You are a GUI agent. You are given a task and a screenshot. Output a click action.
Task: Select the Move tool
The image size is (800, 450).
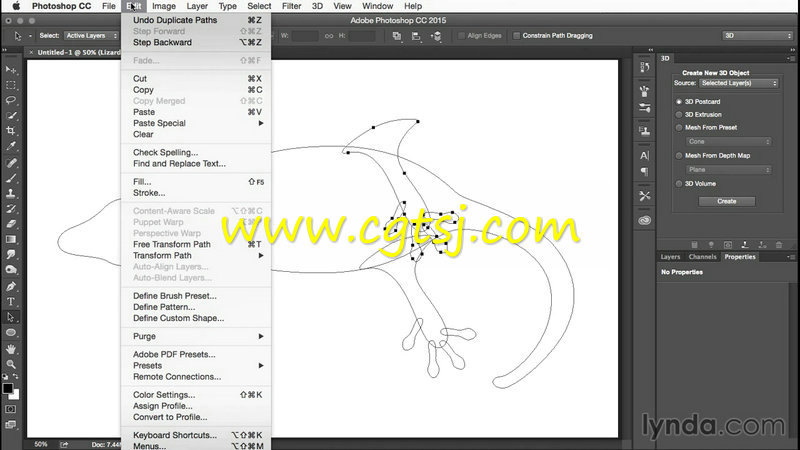click(11, 69)
